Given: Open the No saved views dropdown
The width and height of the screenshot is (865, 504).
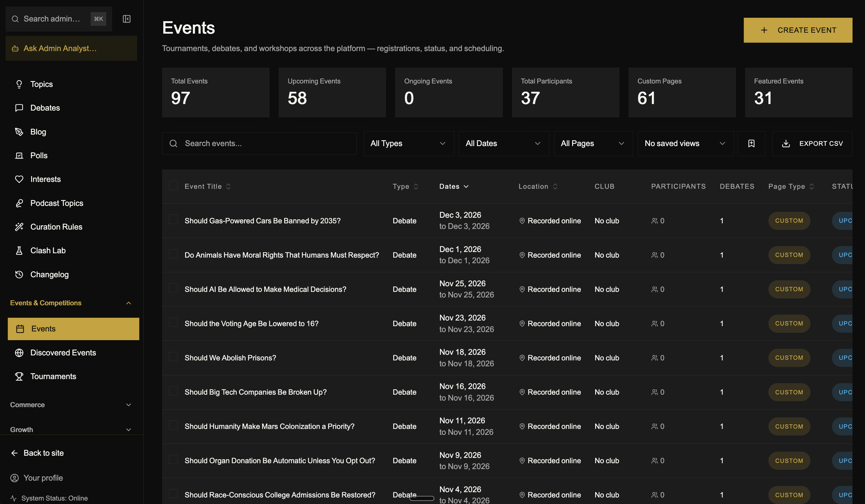Looking at the screenshot, I should coord(686,143).
